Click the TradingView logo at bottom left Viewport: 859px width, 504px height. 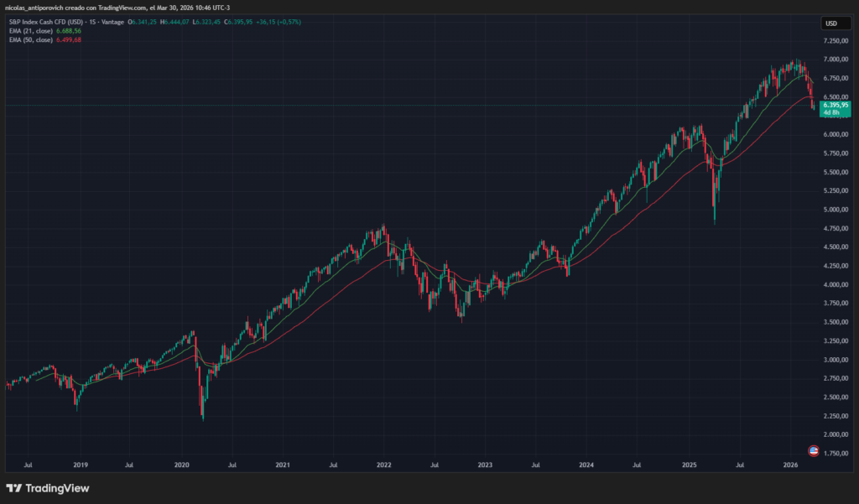click(x=46, y=488)
